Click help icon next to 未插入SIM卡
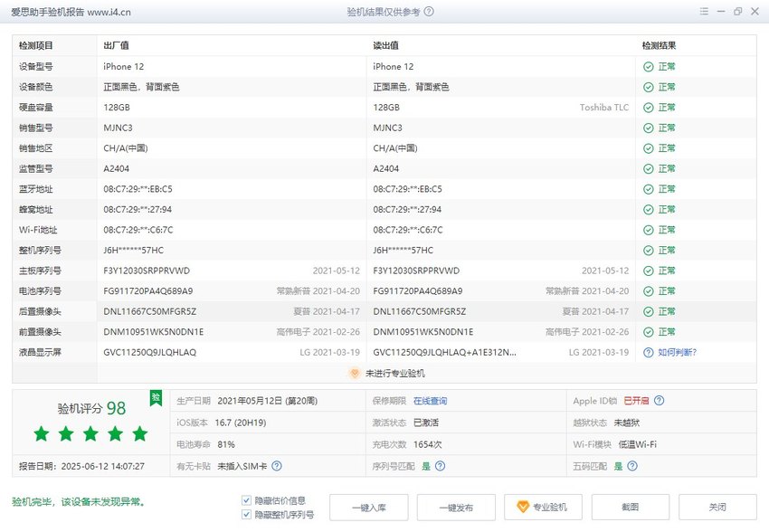Viewport: 769px width, 532px height. tap(277, 466)
